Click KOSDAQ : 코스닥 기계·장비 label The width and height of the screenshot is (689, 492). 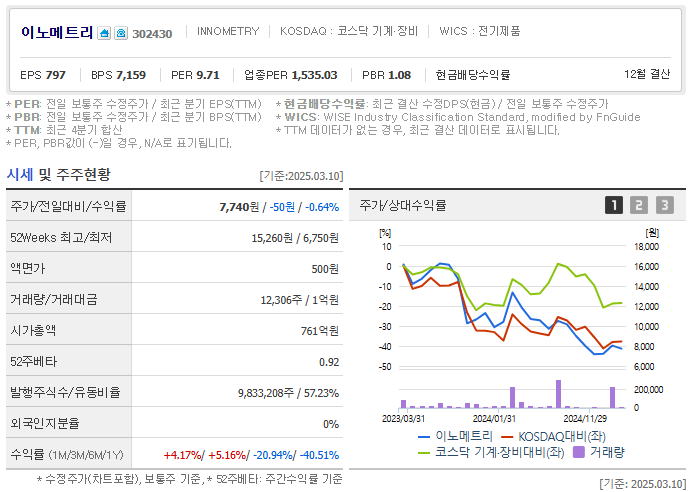tap(349, 31)
